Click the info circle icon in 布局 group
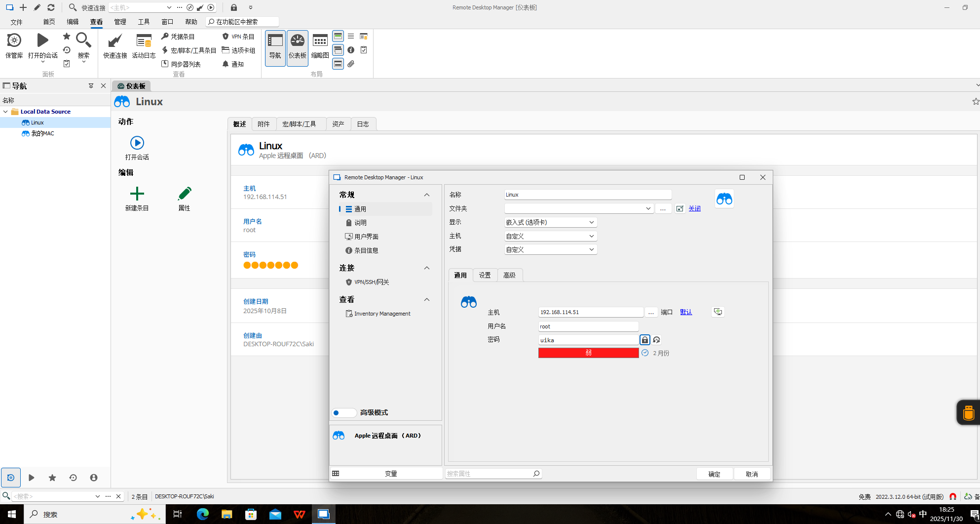 tap(351, 50)
